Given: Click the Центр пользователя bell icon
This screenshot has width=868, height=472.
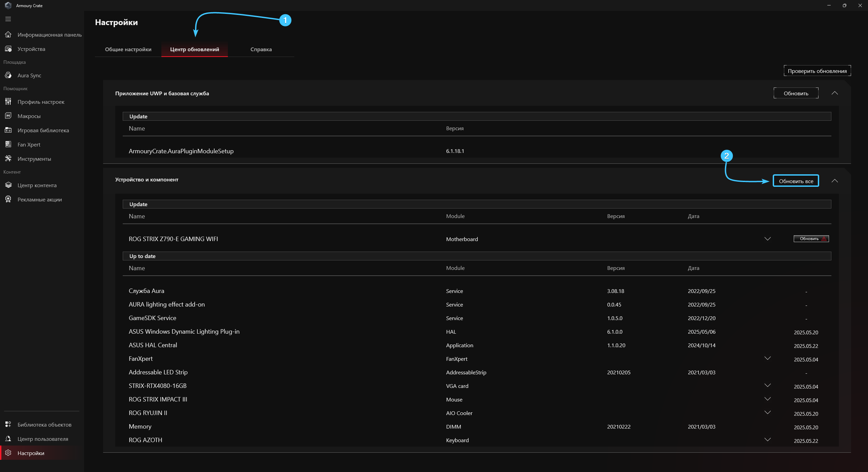Looking at the screenshot, I should pos(8,439).
